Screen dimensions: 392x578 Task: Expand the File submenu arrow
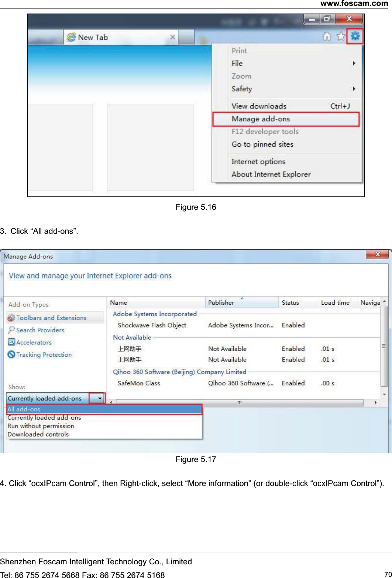tap(354, 63)
